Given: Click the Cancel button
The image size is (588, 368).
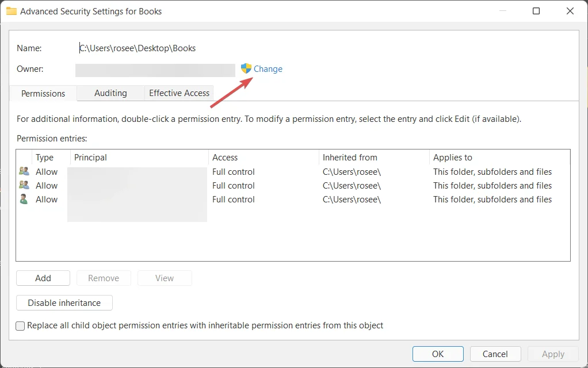Looking at the screenshot, I should [495, 354].
